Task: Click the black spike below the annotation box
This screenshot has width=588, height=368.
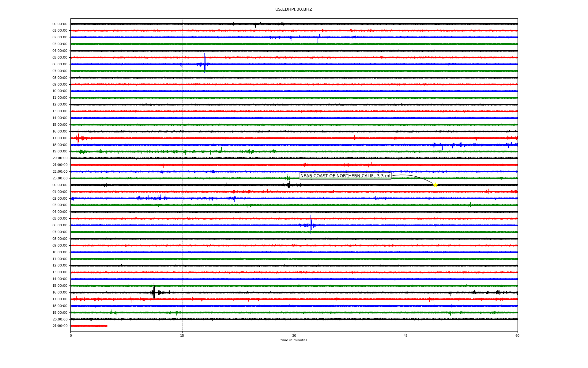Action: click(x=289, y=185)
